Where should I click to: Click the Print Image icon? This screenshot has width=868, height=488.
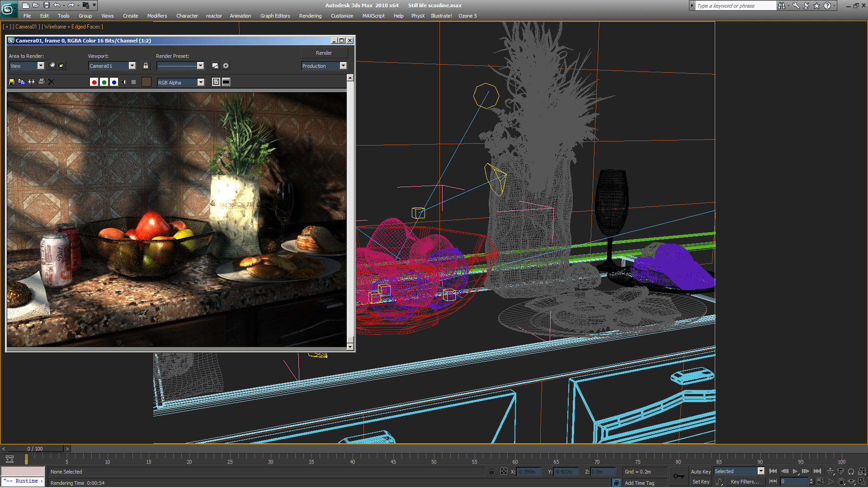coord(41,82)
